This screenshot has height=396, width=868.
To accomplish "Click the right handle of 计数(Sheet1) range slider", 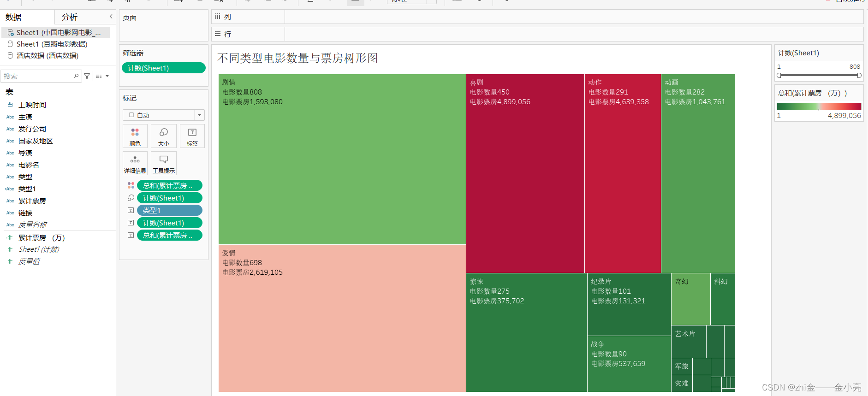I will point(859,75).
